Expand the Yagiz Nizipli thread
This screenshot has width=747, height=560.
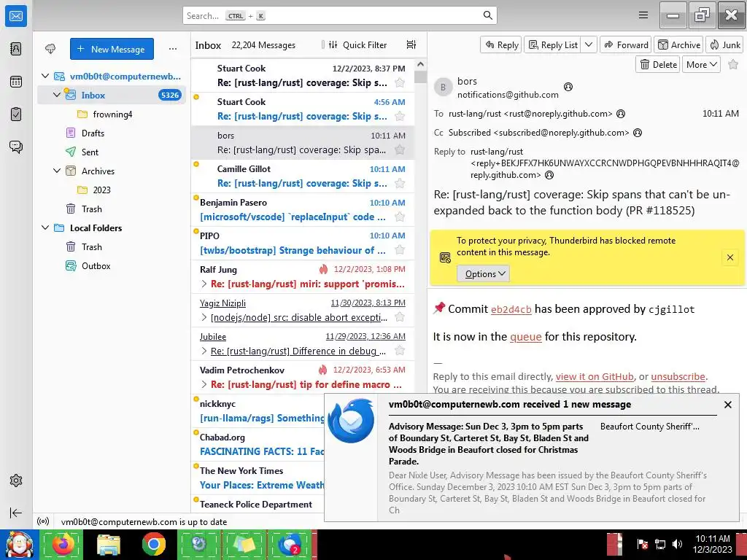(204, 317)
